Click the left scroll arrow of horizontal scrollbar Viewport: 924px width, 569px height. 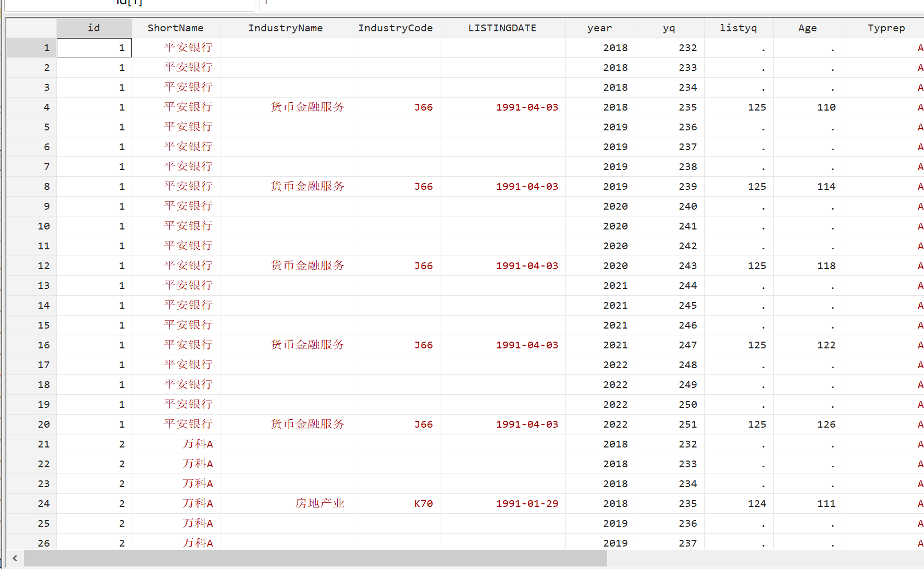pos(15,558)
